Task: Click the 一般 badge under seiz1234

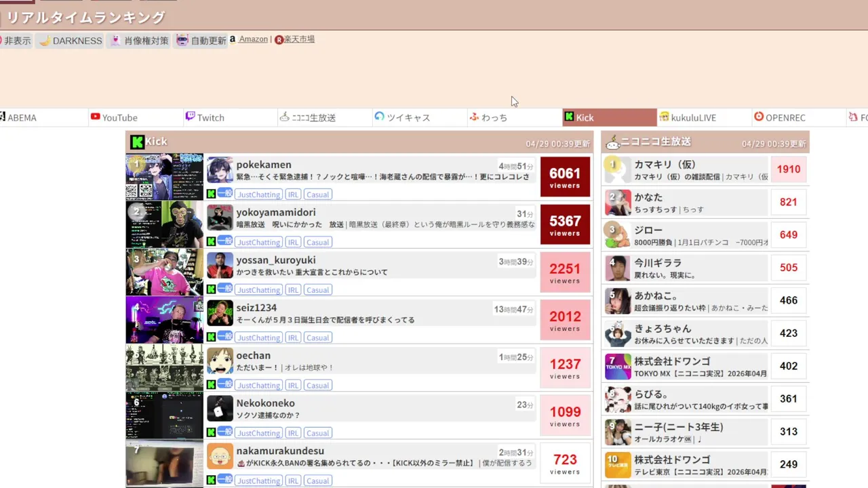Action: (x=225, y=336)
